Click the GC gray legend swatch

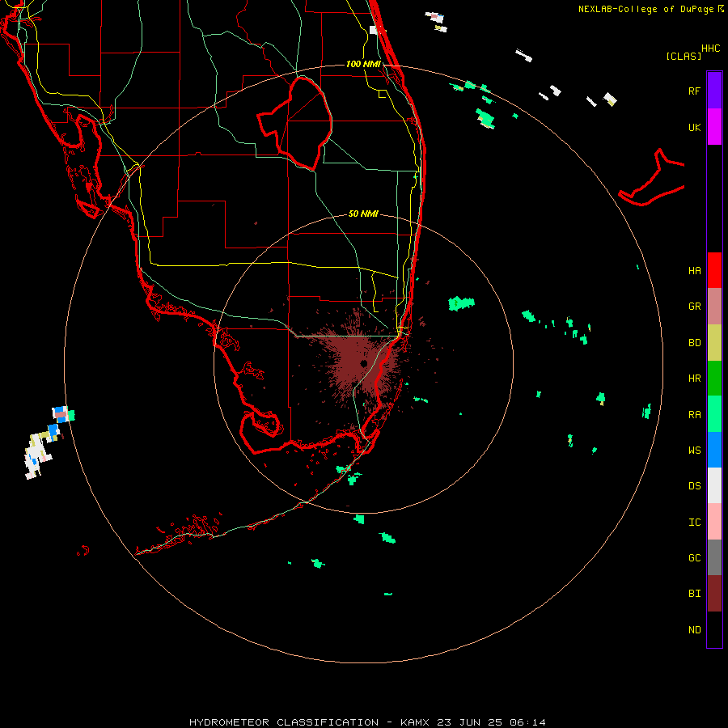[x=714, y=557]
